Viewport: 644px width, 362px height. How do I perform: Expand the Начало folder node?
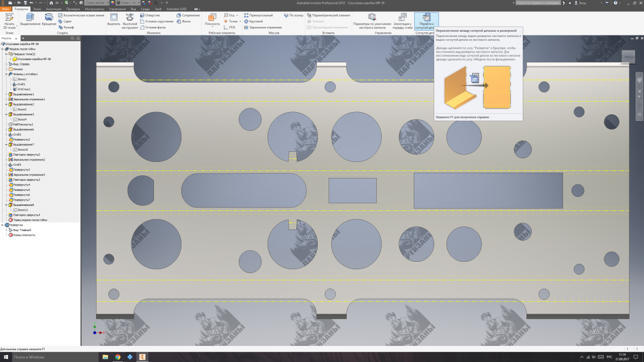[x=6, y=69]
